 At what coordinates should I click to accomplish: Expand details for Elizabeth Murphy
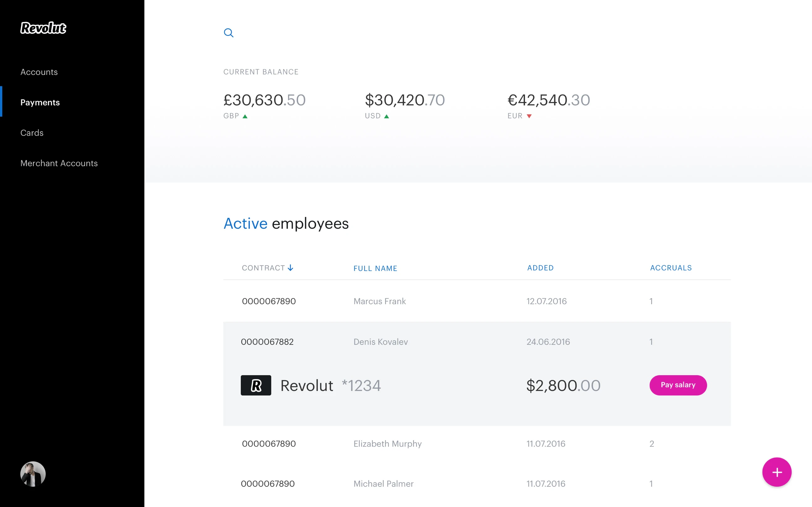point(387,443)
